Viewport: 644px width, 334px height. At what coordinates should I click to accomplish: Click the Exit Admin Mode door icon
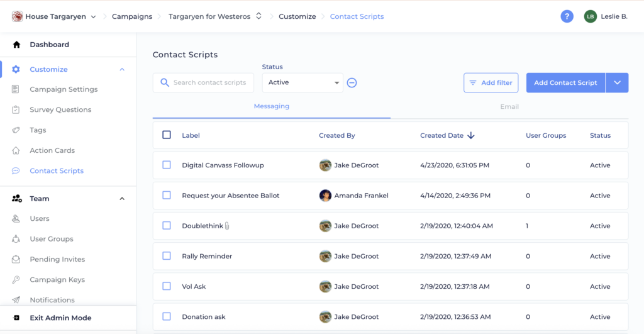pyautogui.click(x=16, y=318)
